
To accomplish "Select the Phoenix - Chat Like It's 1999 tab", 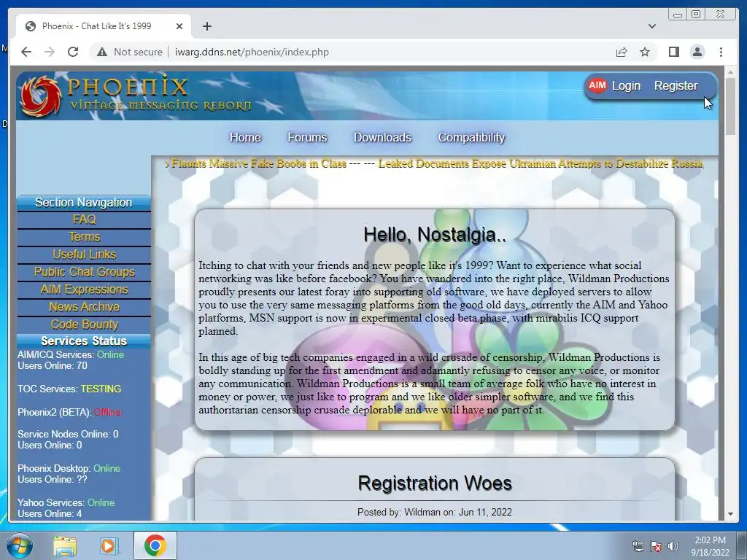I will 104,26.
